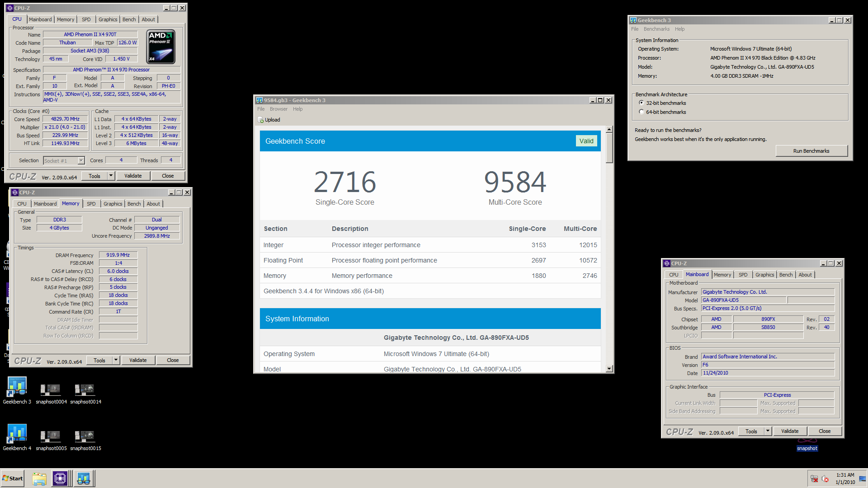The height and width of the screenshot is (488, 868).
Task: Switch to Mainboard tab in the CPU-Z CPU window
Action: (x=40, y=19)
